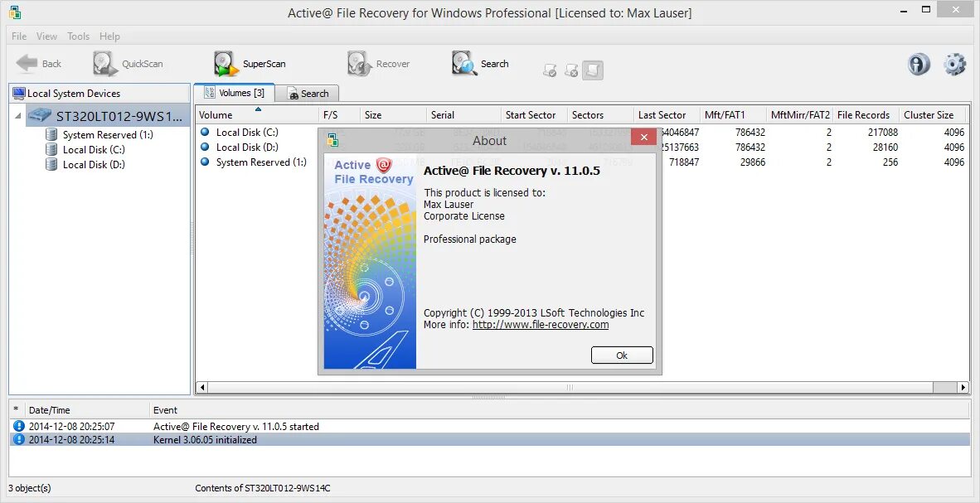Click the asterisk log column header
The image size is (980, 503).
(17, 410)
